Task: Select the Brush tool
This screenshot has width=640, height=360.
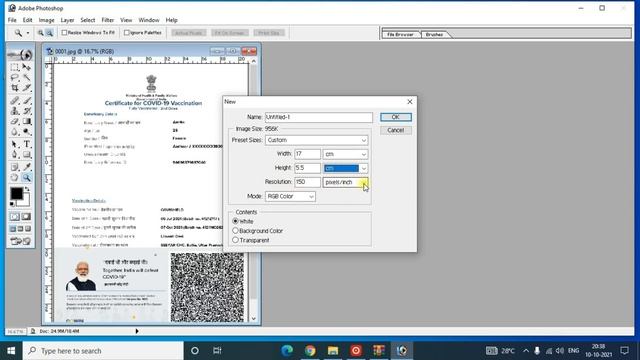Action: click(x=27, y=100)
